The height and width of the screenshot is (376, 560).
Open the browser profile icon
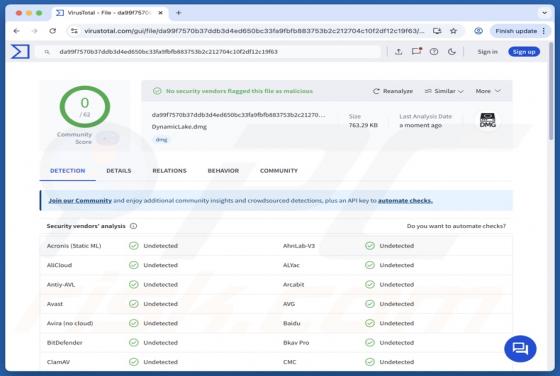pos(478,31)
